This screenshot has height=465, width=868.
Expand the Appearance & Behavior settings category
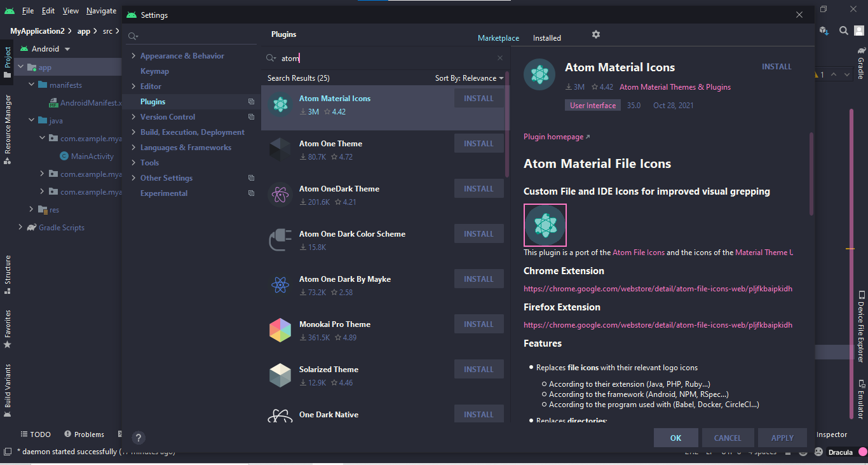133,56
